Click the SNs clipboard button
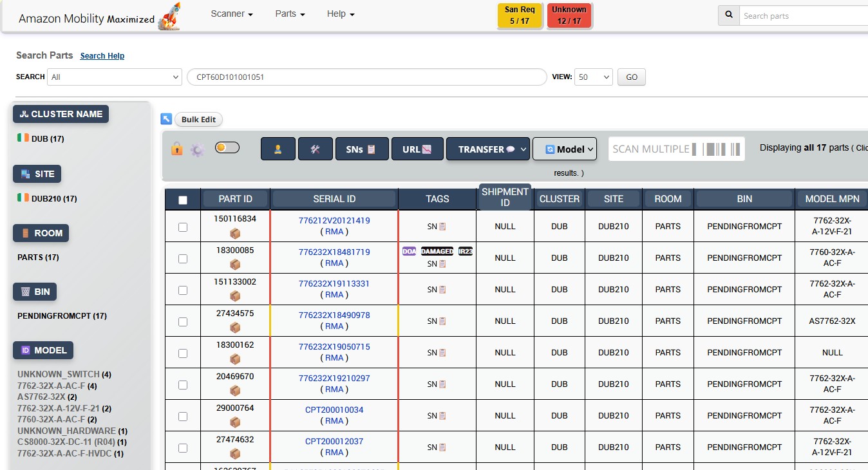The height and width of the screenshot is (470, 868). click(x=361, y=149)
